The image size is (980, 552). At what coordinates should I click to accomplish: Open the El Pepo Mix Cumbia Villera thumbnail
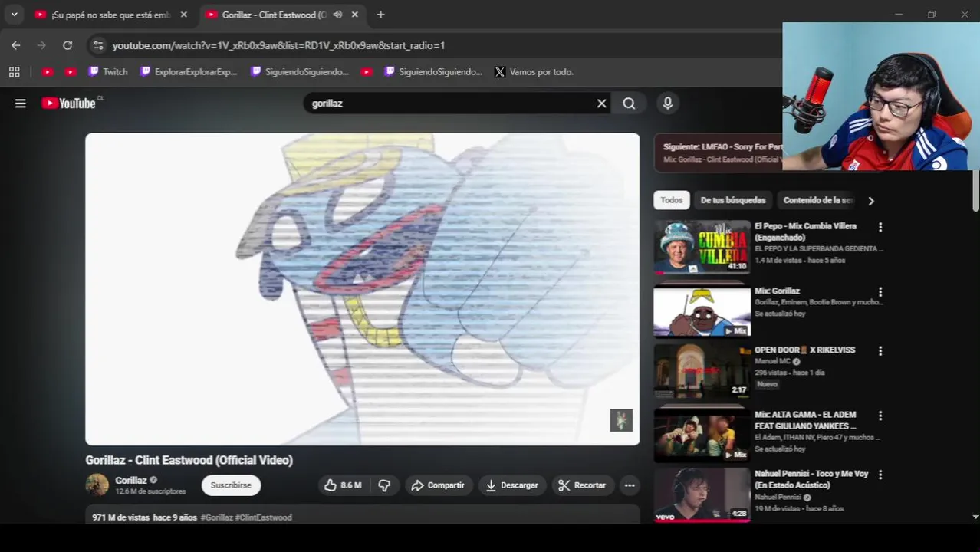[x=702, y=247]
